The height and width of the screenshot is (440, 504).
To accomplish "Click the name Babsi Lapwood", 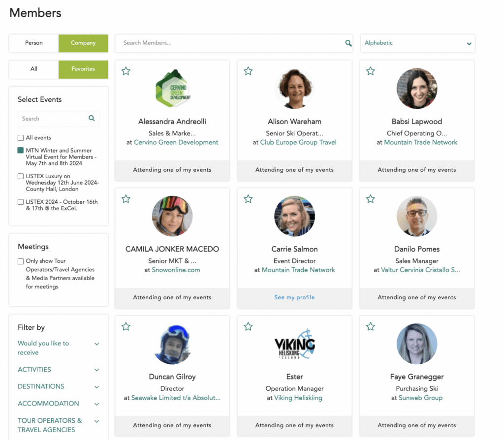I will pyautogui.click(x=417, y=122).
